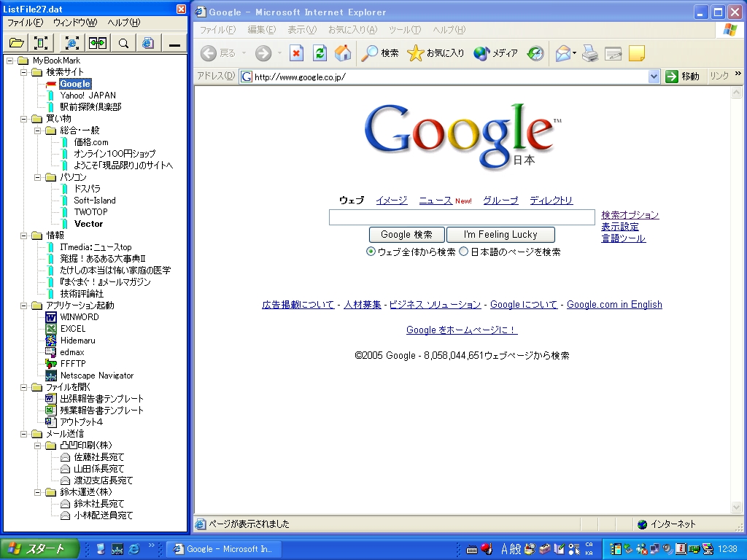Click the Edit page icon in IE toolbar

click(613, 52)
